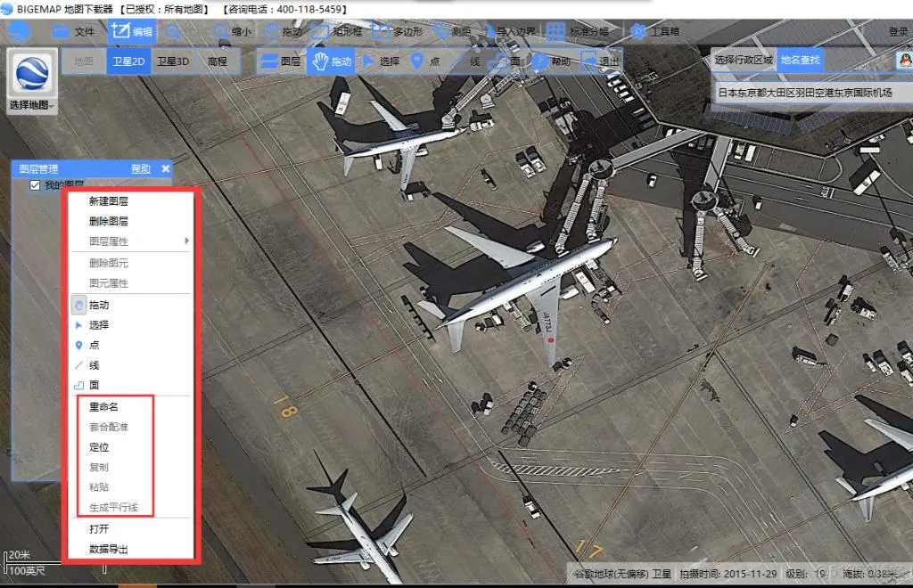Screen dimensions: 913x588
Task: Open the 文件 (File) toolbar menu
Action: pyautogui.click(x=73, y=31)
